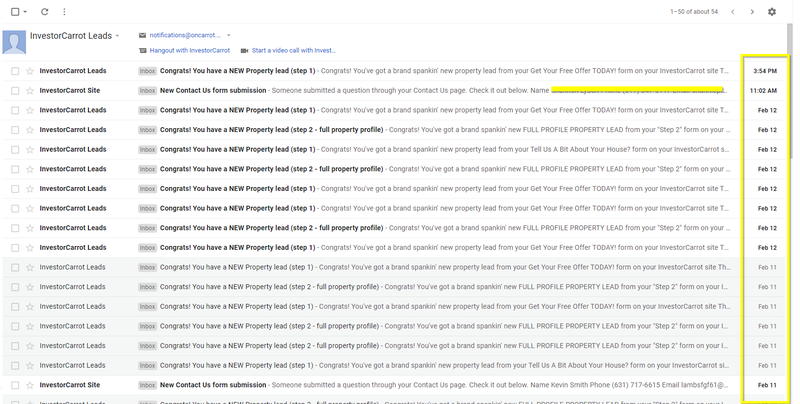Viewport: 800px width, 404px height.
Task: Star the Kevin Smith Contact Us email
Action: click(x=30, y=385)
